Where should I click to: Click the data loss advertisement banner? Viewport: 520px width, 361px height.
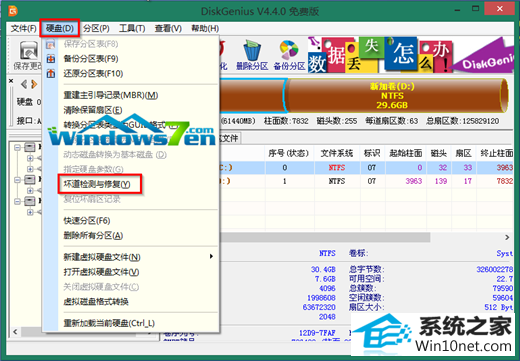tap(380, 55)
